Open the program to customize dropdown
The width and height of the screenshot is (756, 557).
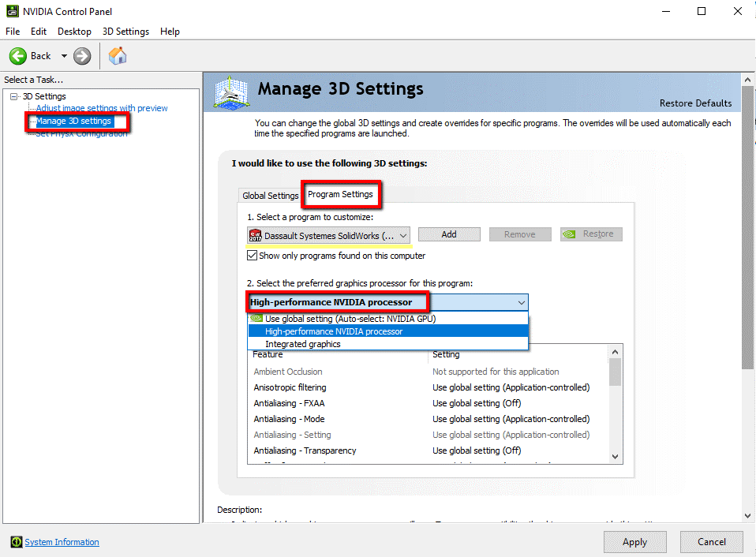(x=402, y=235)
